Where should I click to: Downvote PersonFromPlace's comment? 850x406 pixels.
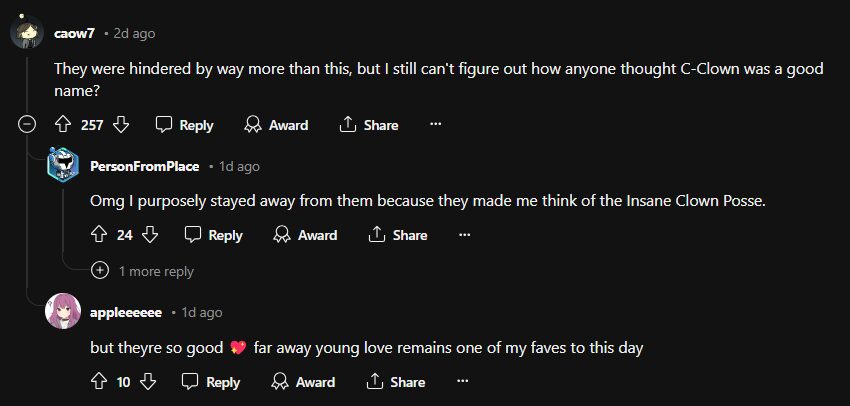(150, 235)
